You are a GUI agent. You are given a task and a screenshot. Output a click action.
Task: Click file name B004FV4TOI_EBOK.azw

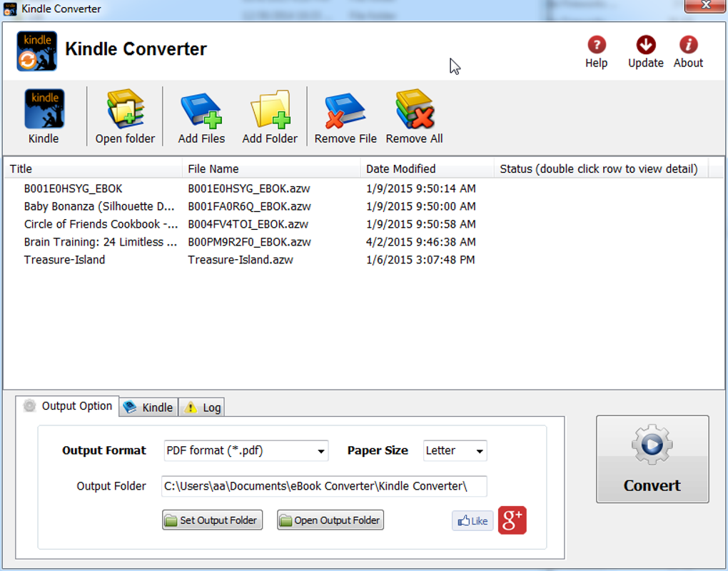click(248, 223)
